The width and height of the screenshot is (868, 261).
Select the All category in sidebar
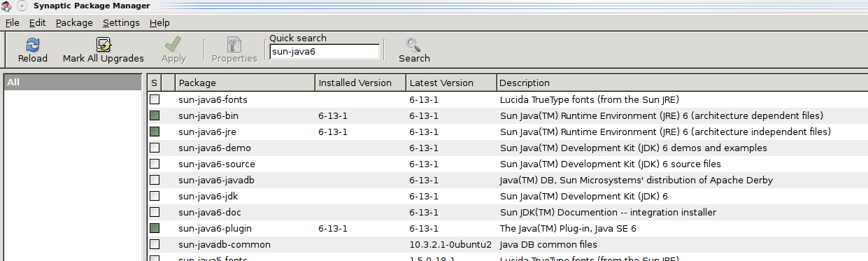tap(72, 83)
